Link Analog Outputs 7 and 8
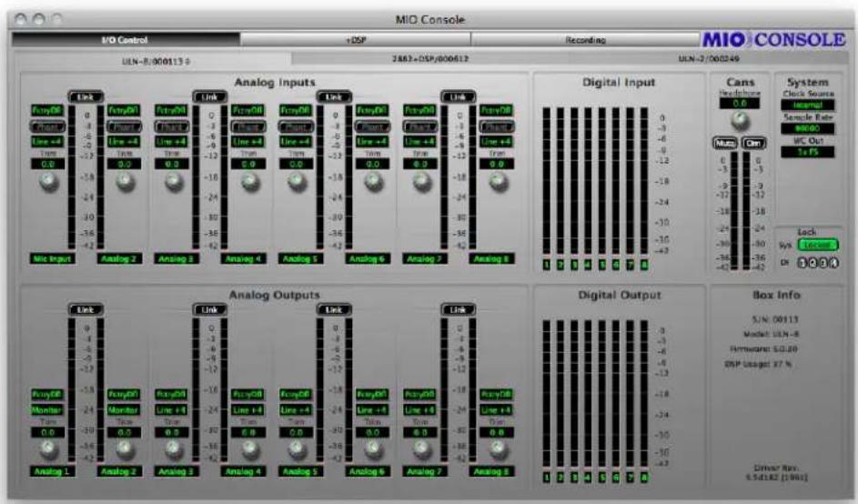The width and height of the screenshot is (858, 504). (458, 309)
